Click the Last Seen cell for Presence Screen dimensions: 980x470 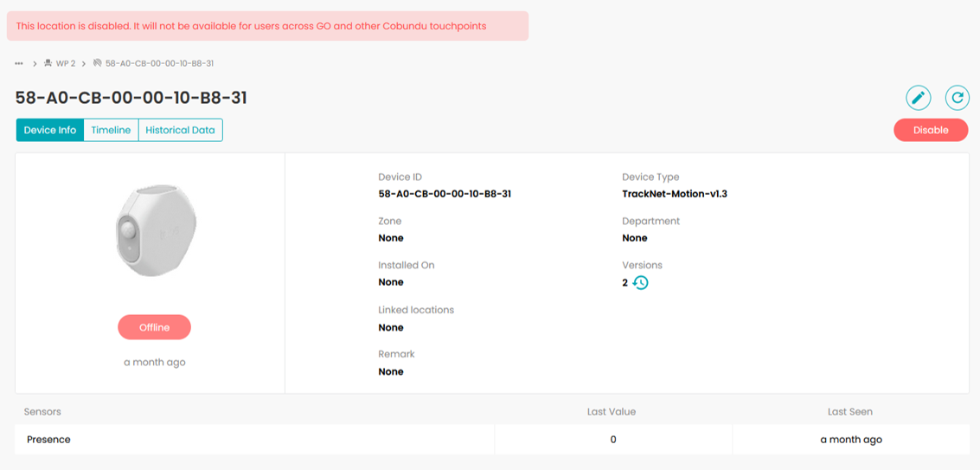coord(851,440)
